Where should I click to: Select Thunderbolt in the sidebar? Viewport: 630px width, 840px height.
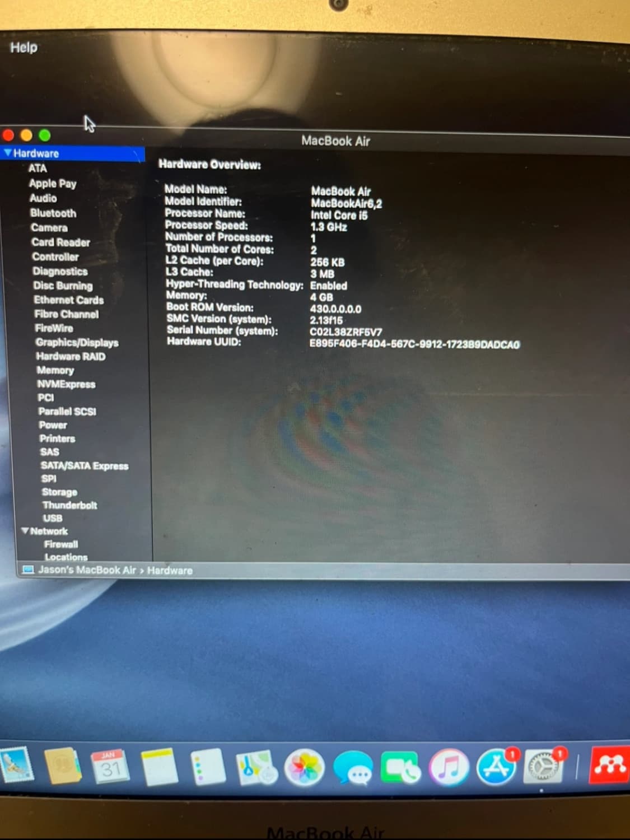(69, 505)
